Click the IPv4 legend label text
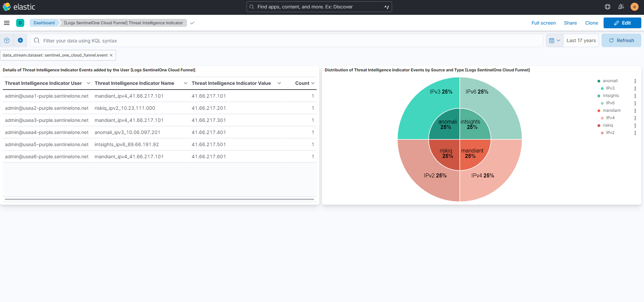Viewport: 644px width, 302px height. click(x=610, y=118)
